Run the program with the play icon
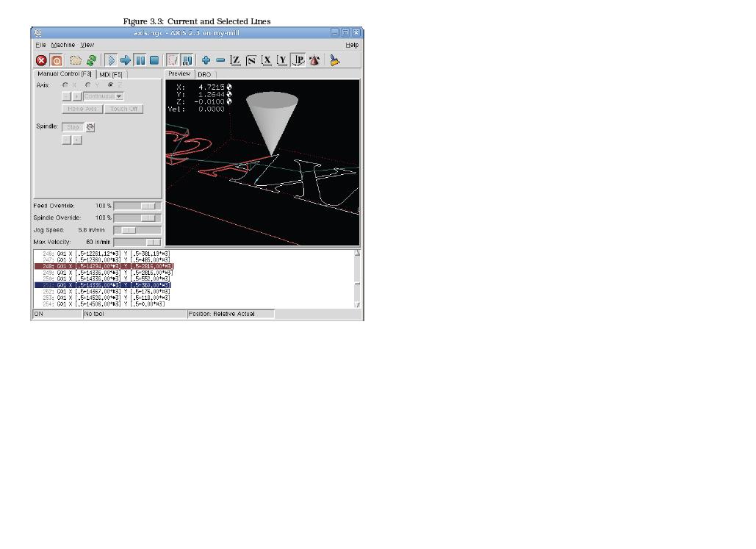The height and width of the screenshot is (549, 756). 110,60
